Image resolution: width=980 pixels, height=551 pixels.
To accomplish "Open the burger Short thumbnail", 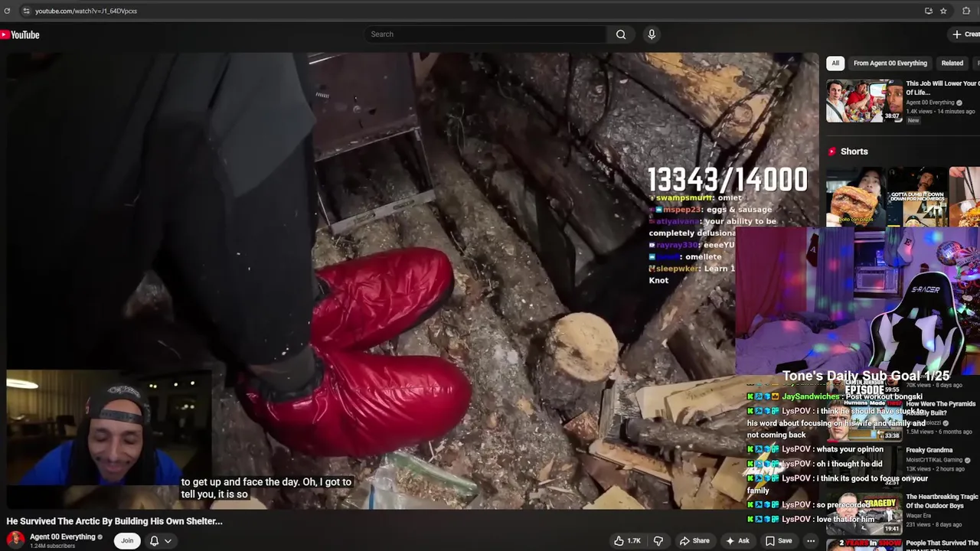I will (x=856, y=197).
